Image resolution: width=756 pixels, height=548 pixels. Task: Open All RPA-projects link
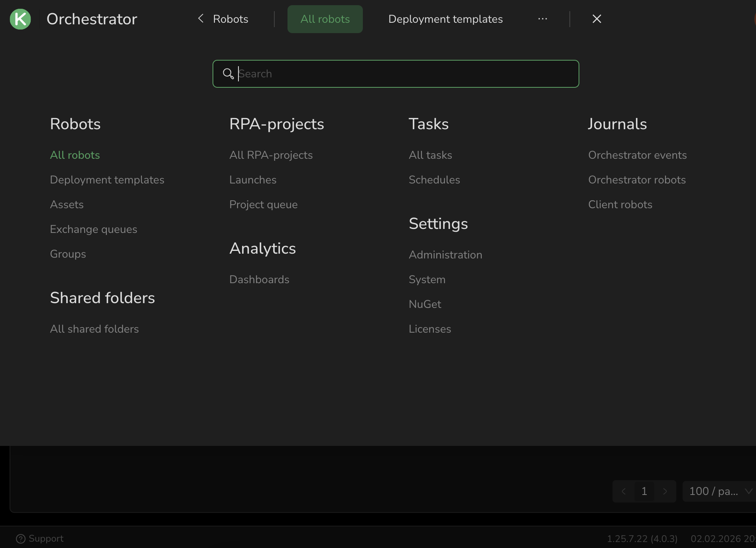[271, 155]
